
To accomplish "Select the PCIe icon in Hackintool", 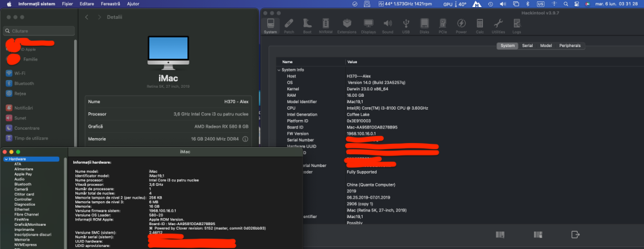I will (443, 26).
